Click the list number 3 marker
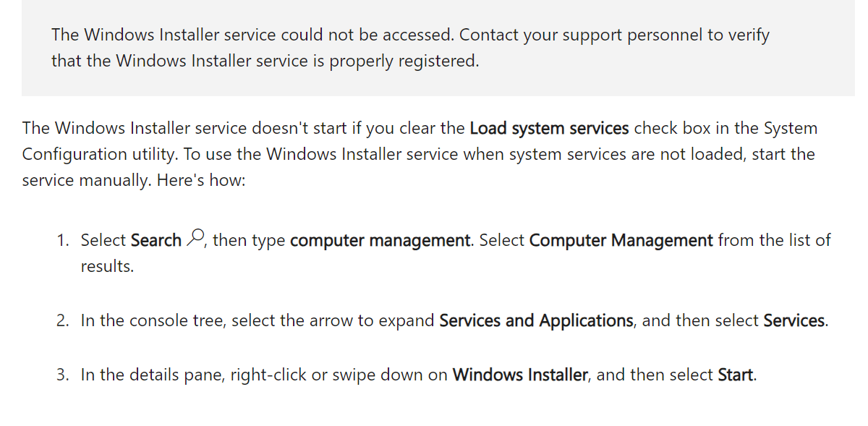Image resolution: width=868 pixels, height=426 pixels. click(x=62, y=375)
